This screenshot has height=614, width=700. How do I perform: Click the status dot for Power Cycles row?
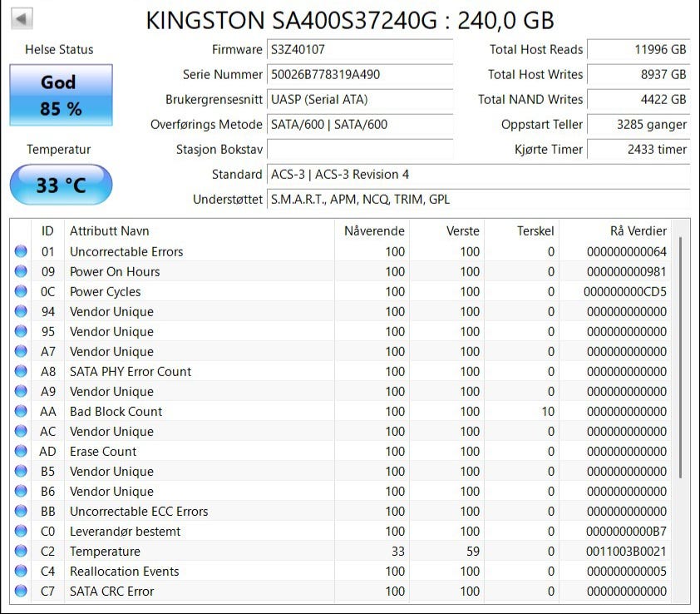tap(21, 291)
